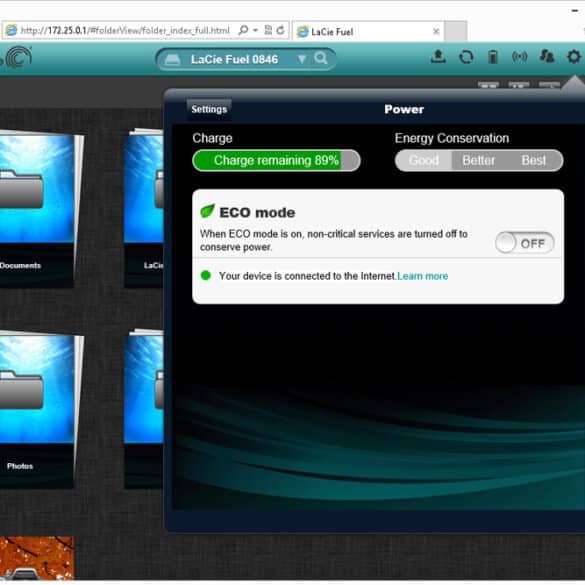Open the orange autumn folder thumbnail
The image size is (585, 585).
[x=37, y=558]
